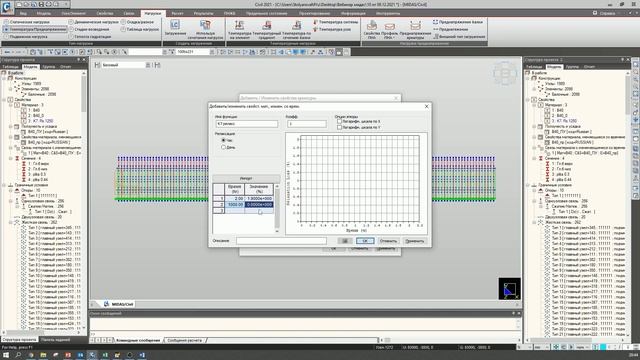The image size is (640, 360).
Task: Click the Описание description field
Action: pyautogui.click(x=281, y=241)
